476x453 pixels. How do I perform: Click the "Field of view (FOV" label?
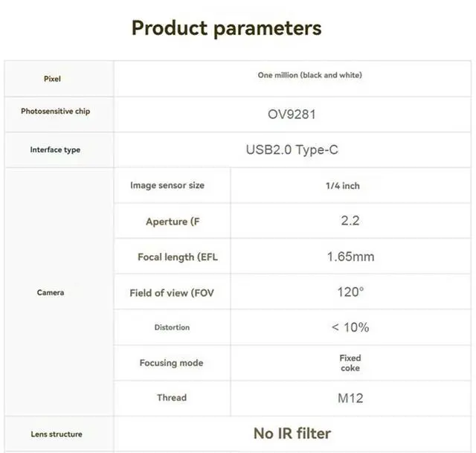click(172, 292)
